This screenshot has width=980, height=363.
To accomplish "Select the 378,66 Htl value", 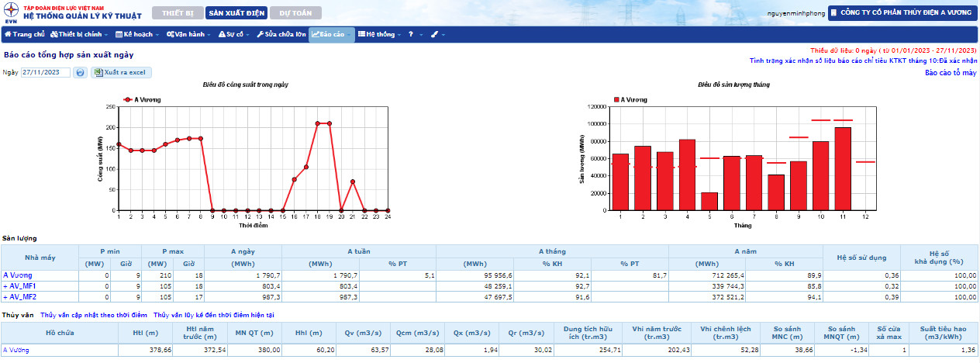I will tap(147, 350).
